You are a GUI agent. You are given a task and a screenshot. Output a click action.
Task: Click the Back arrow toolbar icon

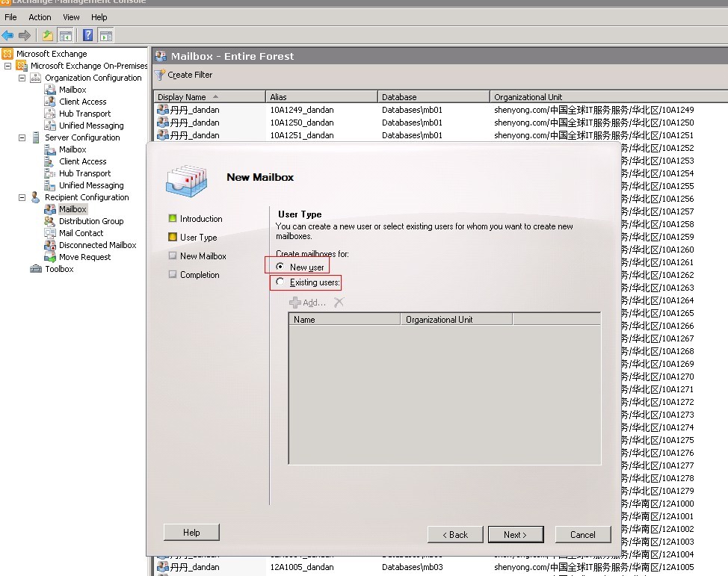click(x=7, y=35)
